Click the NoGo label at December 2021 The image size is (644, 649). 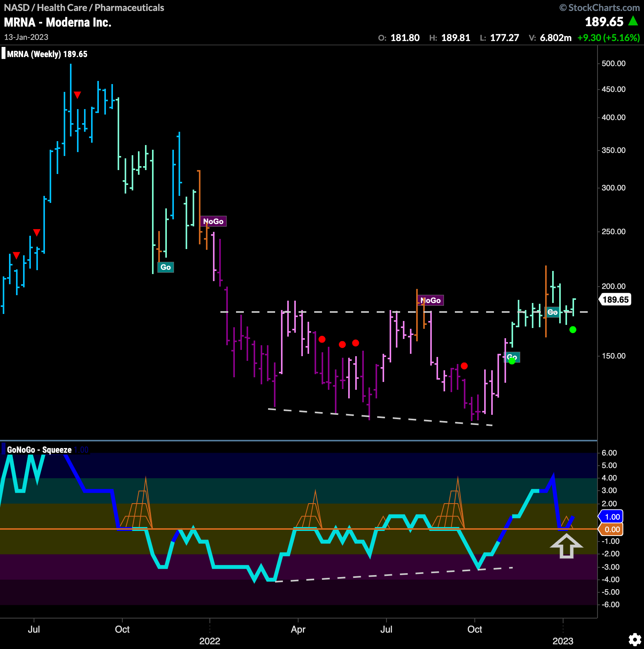coord(213,221)
